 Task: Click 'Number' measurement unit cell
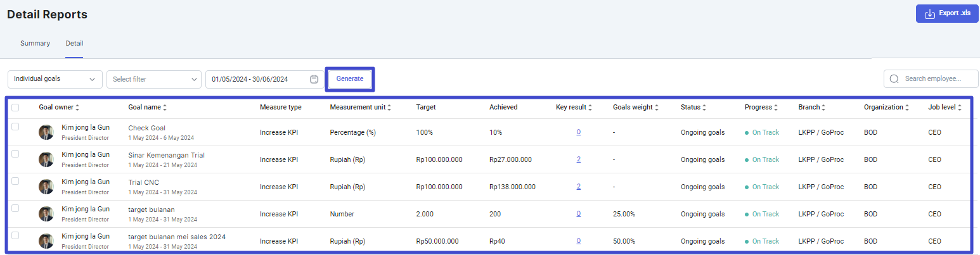tap(342, 214)
